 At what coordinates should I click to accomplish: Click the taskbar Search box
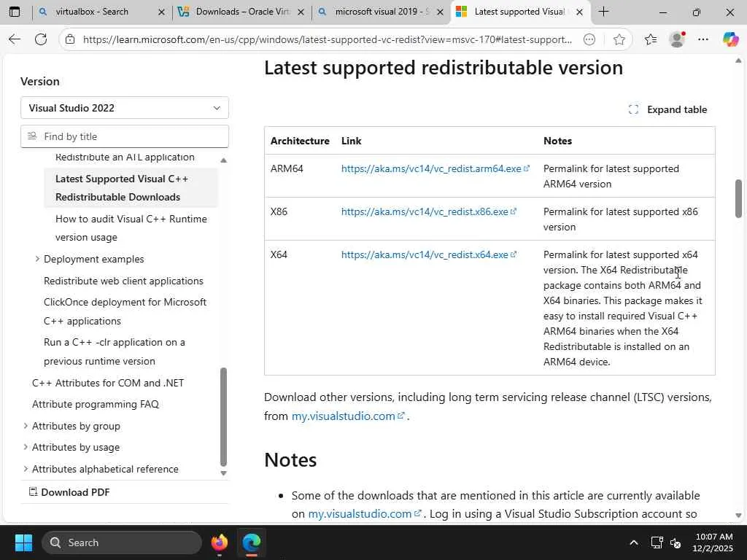(x=122, y=542)
